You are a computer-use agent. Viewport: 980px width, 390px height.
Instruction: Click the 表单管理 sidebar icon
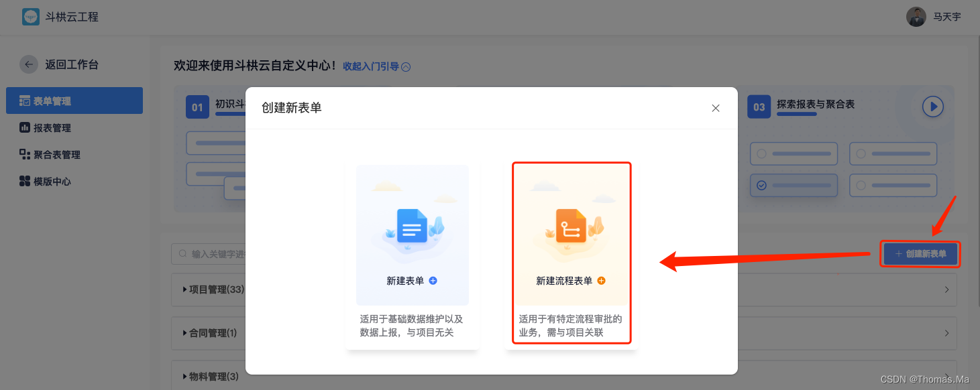(25, 101)
